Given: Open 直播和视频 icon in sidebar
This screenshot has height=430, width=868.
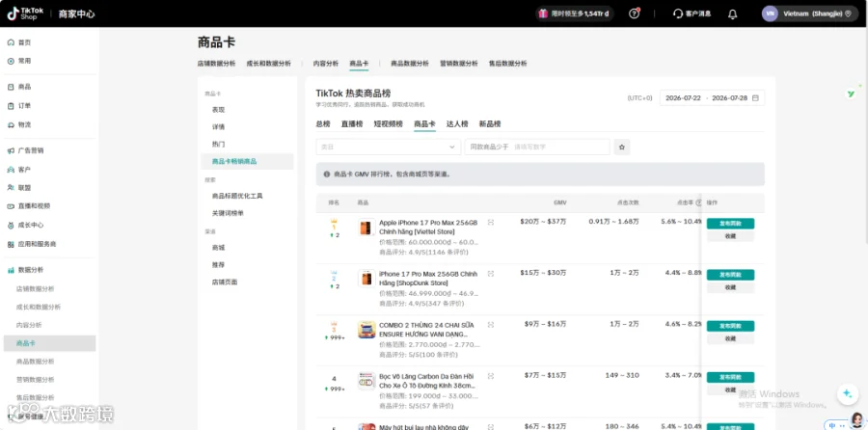Looking at the screenshot, I should pos(11,206).
